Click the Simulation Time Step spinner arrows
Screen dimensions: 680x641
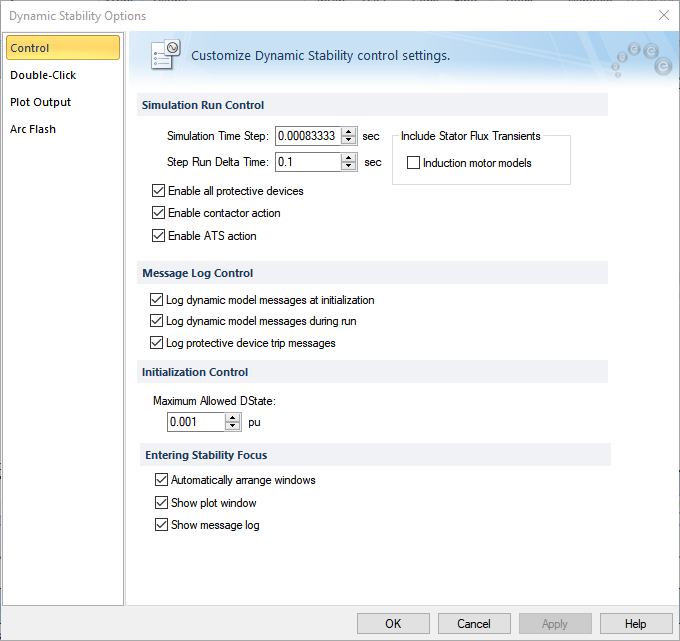click(349, 136)
